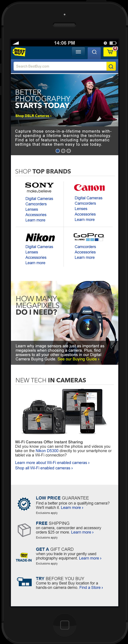
Task: Click the Best Buy Trade-In icon
Action: point(24,558)
